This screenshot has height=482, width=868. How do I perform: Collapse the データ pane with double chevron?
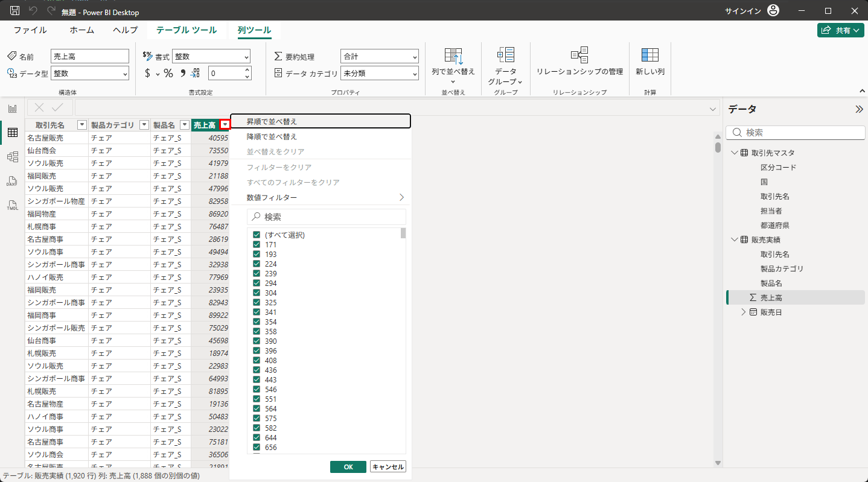click(x=859, y=109)
